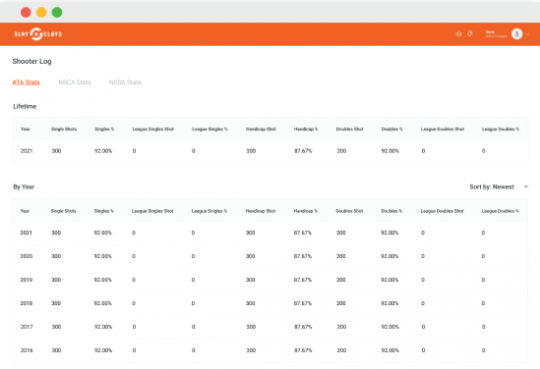The width and height of the screenshot is (540, 369).
Task: Click League Singles Shot header in Lifetime table
Action: (x=153, y=129)
